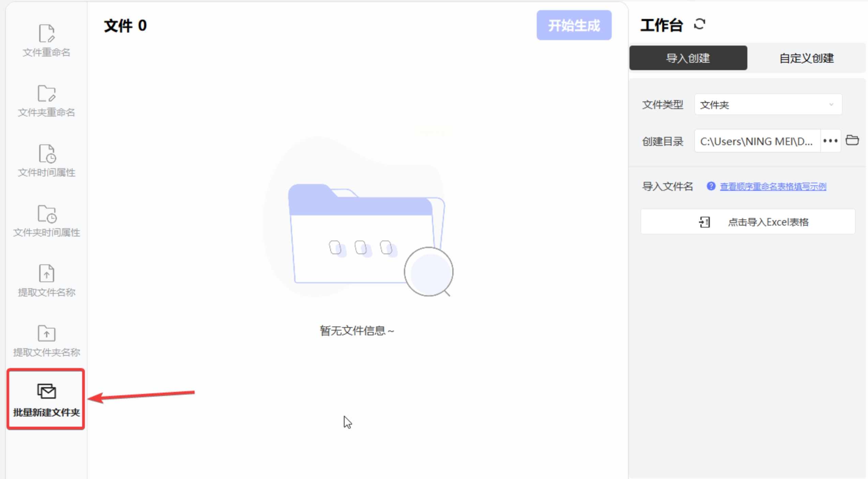Switch to the 导入创建 tab
Screen dimensions: 868x479
click(x=688, y=58)
